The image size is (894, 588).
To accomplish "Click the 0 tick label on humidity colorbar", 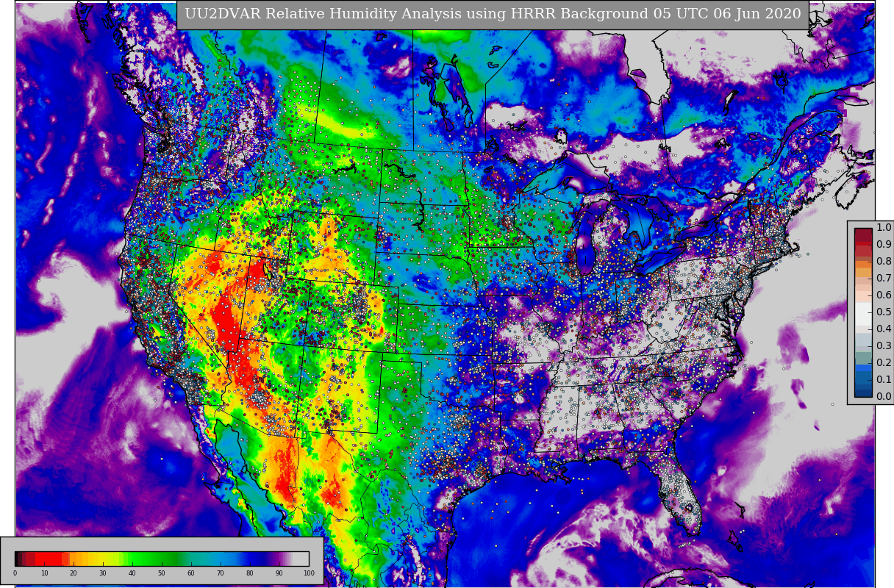I will tap(15, 573).
